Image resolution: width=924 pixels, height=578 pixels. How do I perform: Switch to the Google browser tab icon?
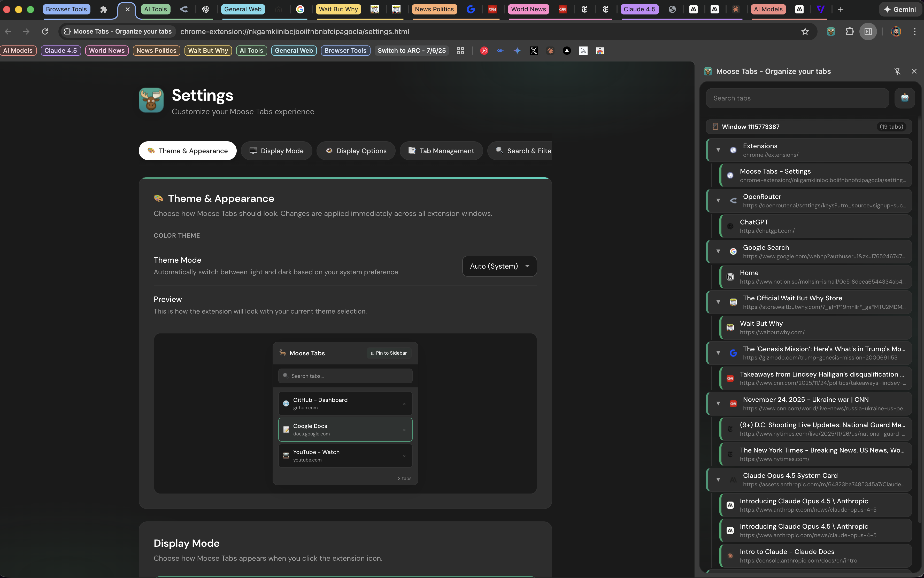coord(300,9)
